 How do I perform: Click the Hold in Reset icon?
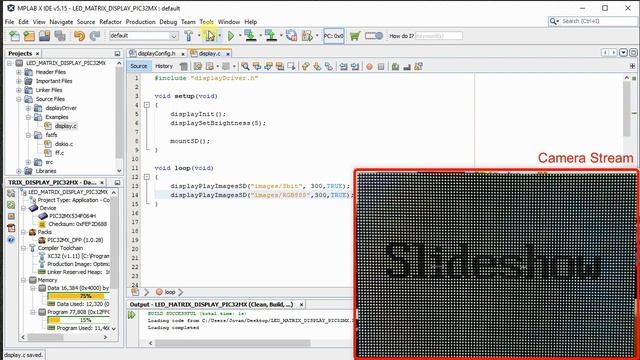click(291, 36)
